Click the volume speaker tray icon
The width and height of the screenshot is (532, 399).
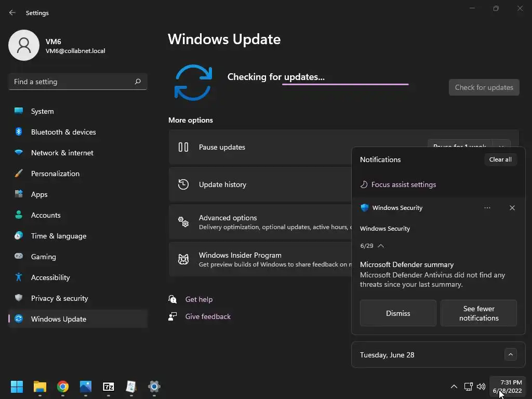[481, 387]
